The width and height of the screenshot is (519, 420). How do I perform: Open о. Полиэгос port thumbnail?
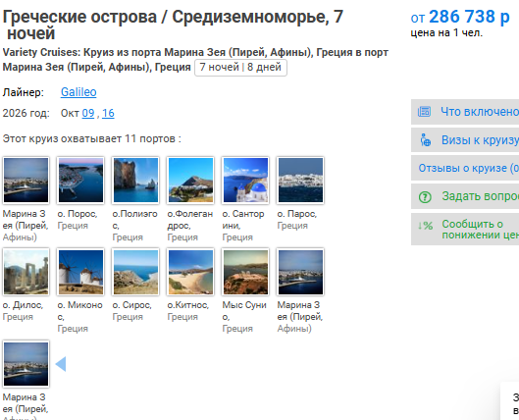point(135,180)
